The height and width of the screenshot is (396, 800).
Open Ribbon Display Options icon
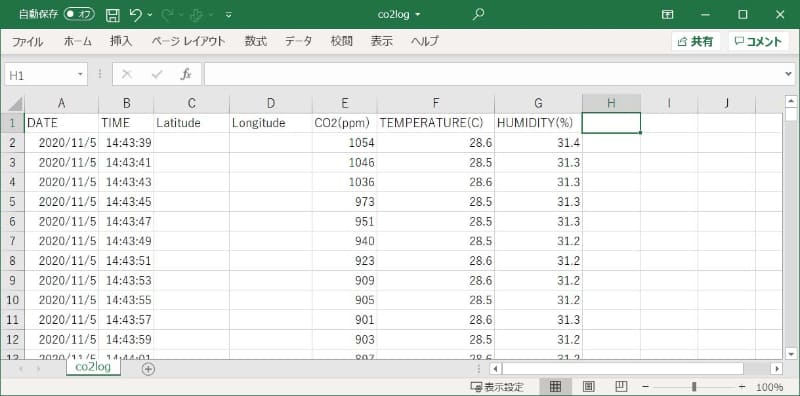(x=667, y=14)
